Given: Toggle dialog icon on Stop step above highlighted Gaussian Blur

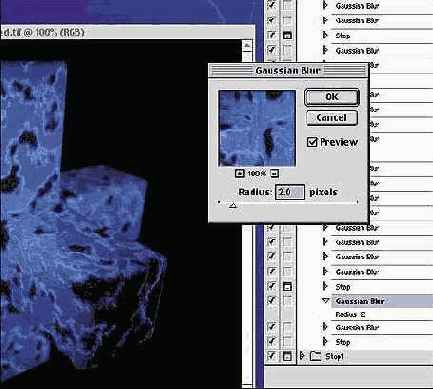Looking at the screenshot, I should click(x=287, y=286).
